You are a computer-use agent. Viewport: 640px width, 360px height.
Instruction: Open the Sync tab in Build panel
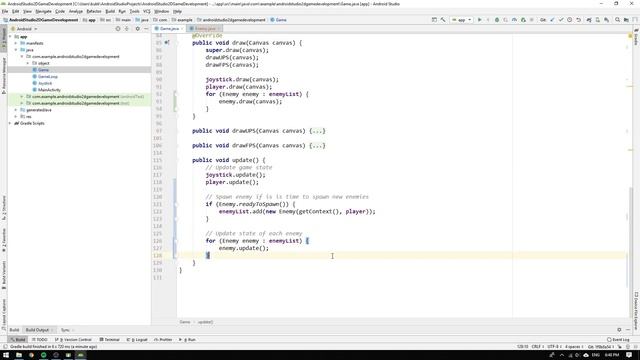tap(65, 330)
